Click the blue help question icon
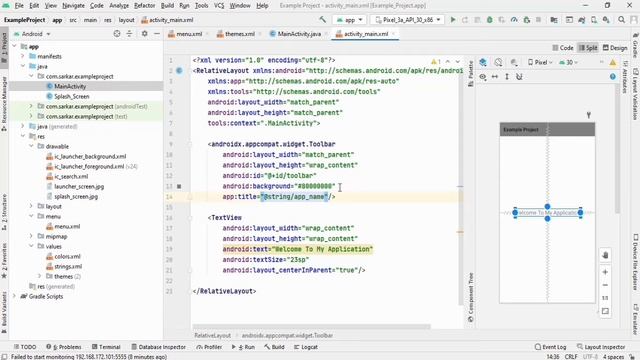The height and width of the screenshot is (360, 640). 613,77
